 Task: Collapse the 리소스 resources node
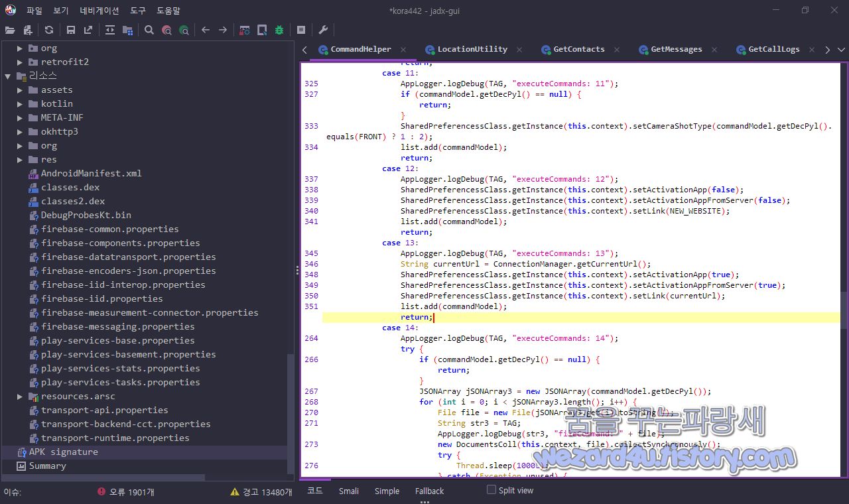(7, 76)
